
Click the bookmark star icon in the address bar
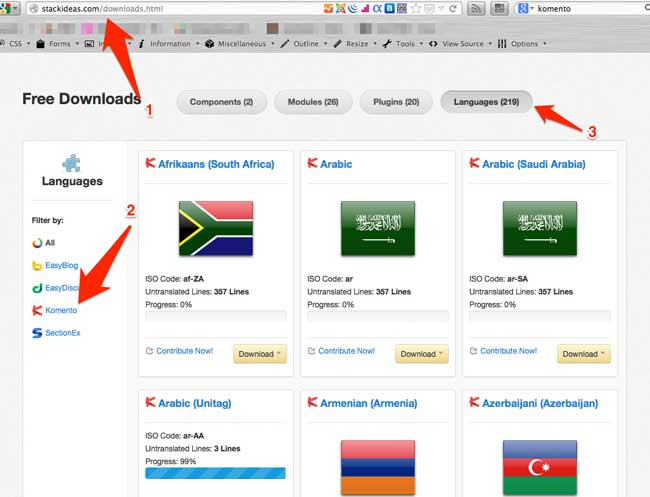416,8
